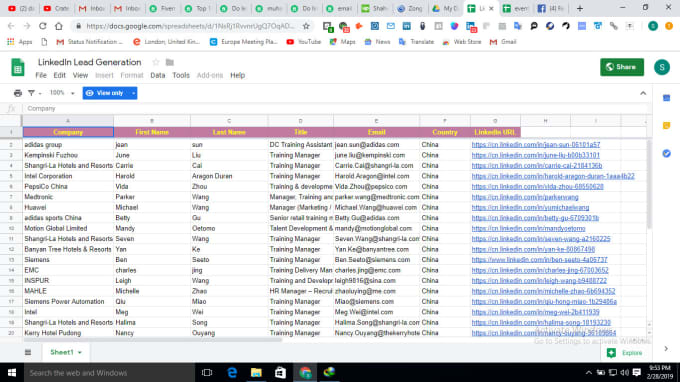
Task: Reload the page with the refresh icon
Action: point(42,26)
